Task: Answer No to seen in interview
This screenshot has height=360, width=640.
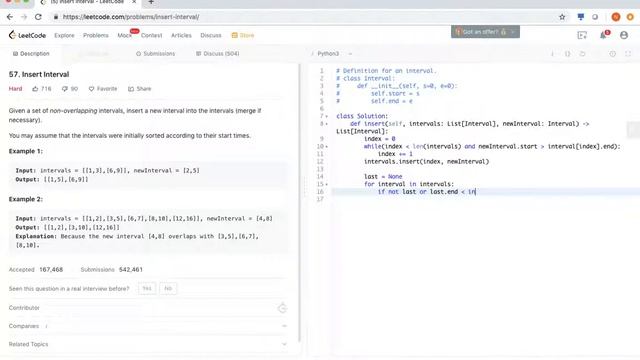Action: tap(168, 289)
